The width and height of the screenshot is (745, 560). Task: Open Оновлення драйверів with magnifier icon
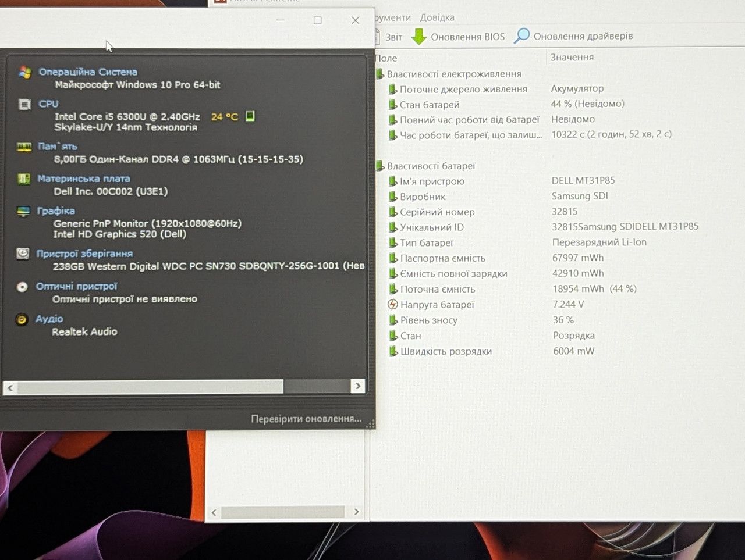573,36
